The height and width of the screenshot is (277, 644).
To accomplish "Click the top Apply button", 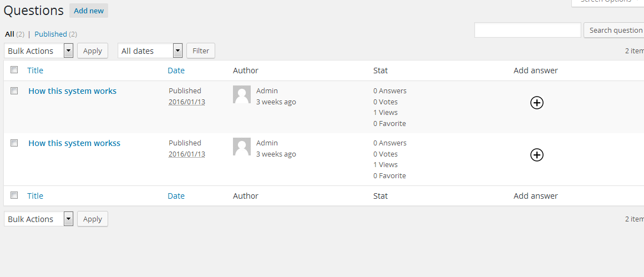I will (x=93, y=51).
